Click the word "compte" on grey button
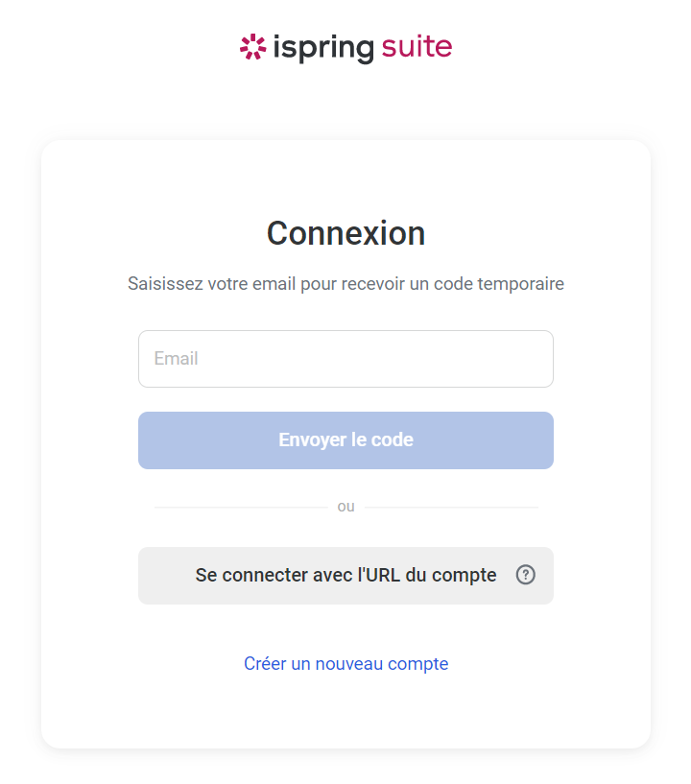Image resolution: width=691 pixels, height=784 pixels. (x=465, y=576)
